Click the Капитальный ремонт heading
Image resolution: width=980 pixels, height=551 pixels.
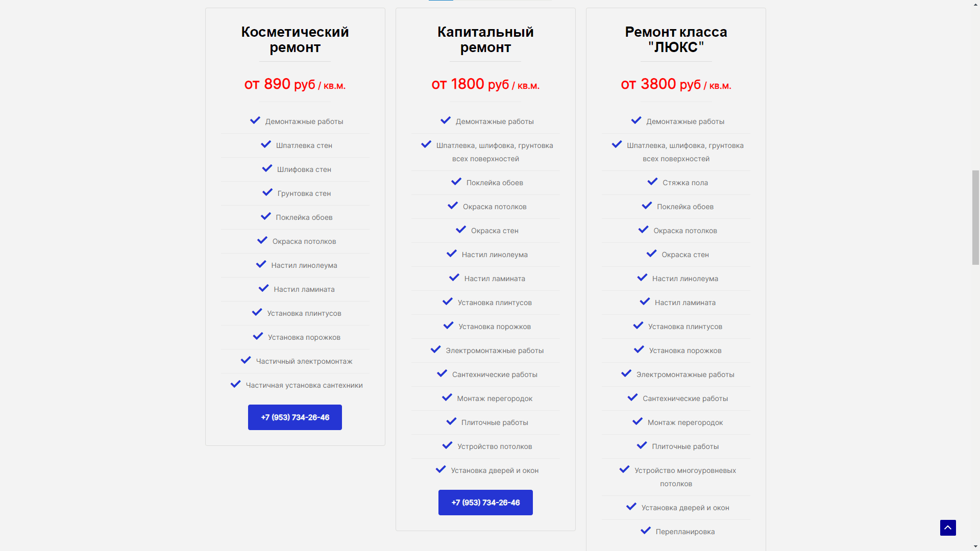tap(485, 40)
